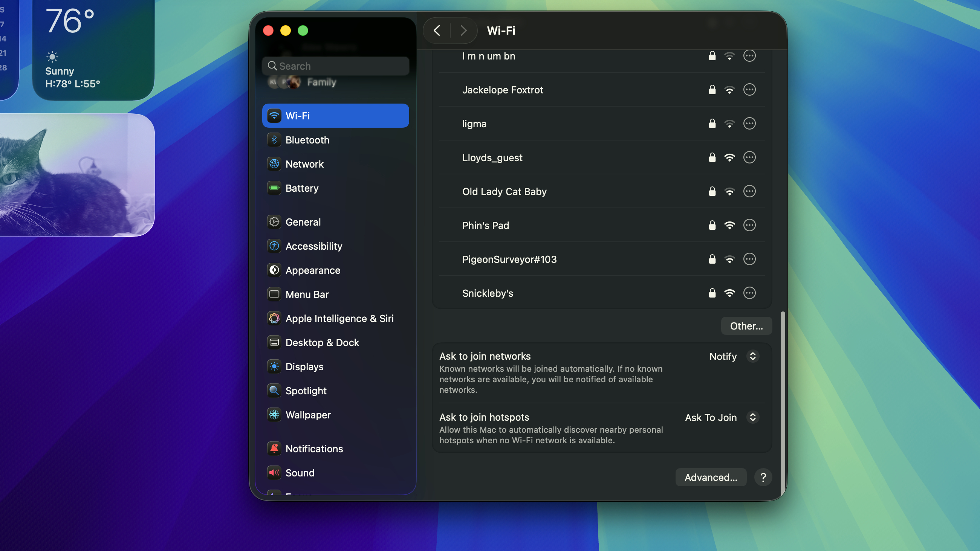This screenshot has height=551, width=980.
Task: Switch to Accessibility settings pane
Action: tap(313, 246)
